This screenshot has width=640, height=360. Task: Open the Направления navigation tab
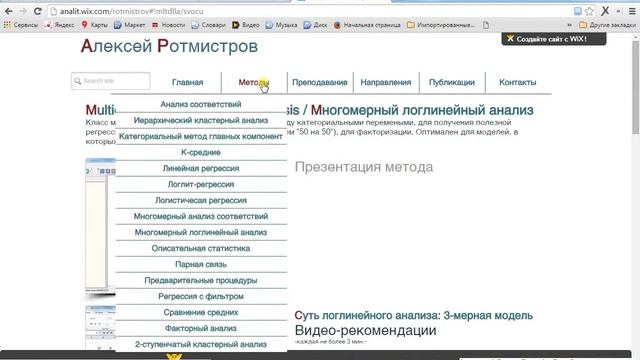tap(386, 82)
